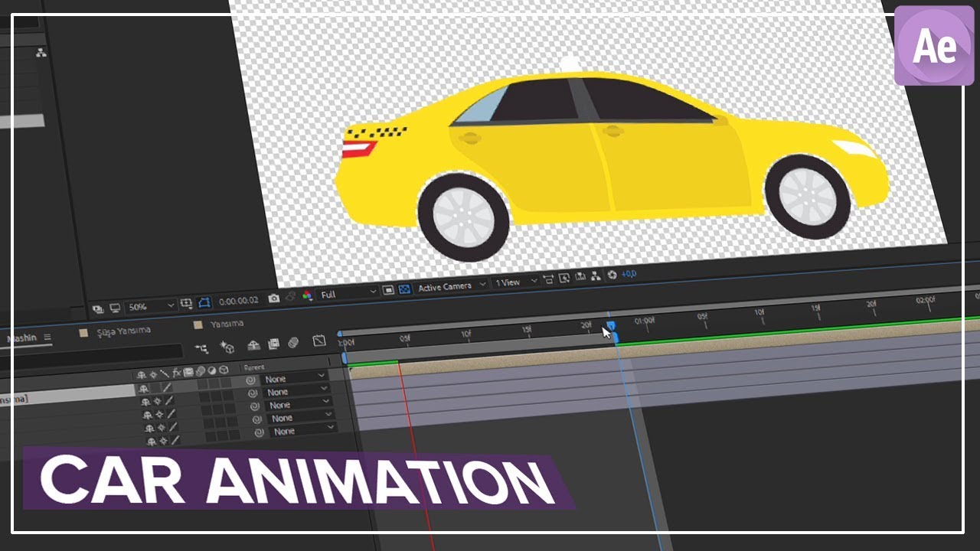Adjust the exposure value +0,0
The width and height of the screenshot is (980, 551).
click(629, 273)
